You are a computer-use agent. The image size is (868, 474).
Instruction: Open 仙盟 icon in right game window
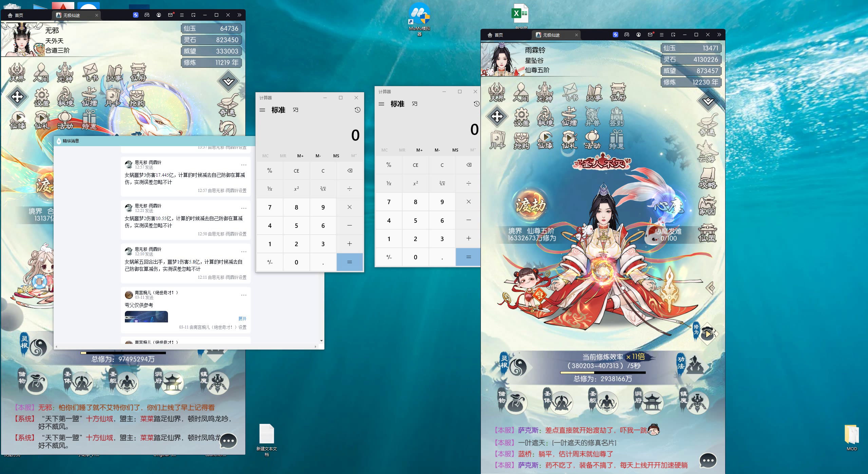(707, 233)
